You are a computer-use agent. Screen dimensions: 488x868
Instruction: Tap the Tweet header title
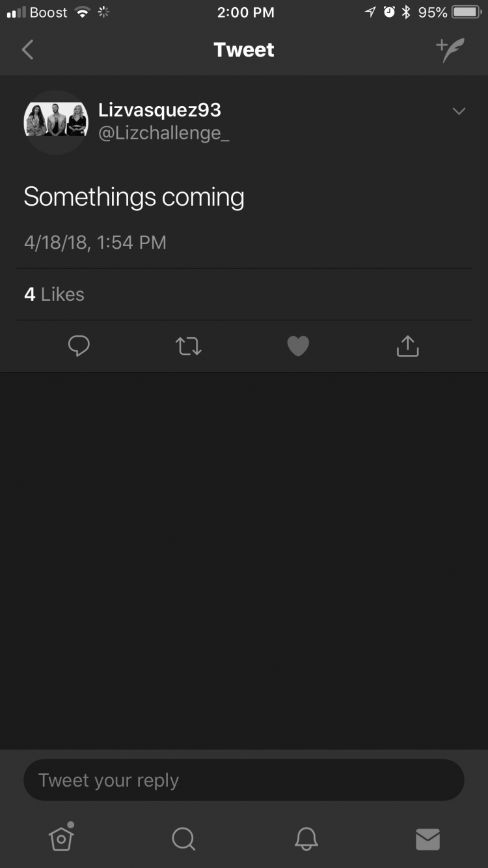point(244,49)
